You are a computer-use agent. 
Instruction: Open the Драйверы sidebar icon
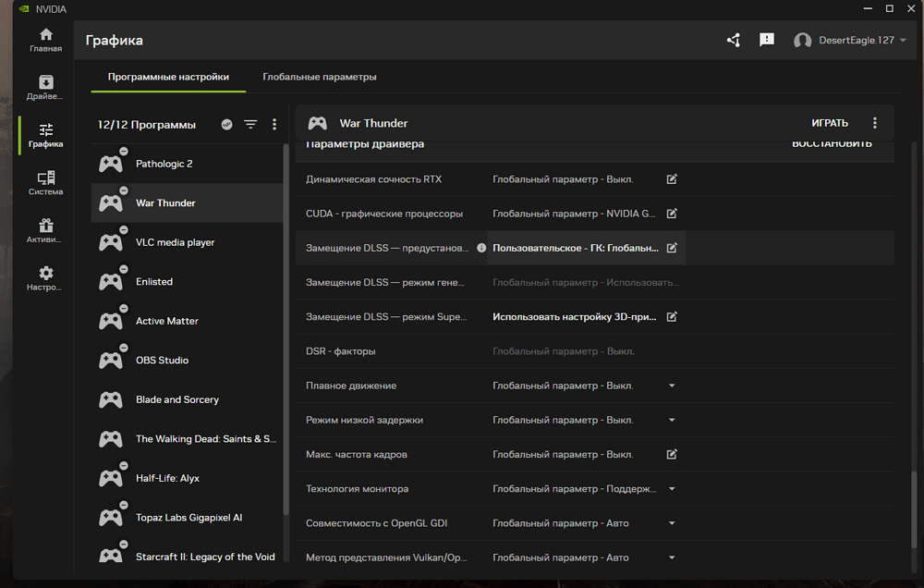coord(46,87)
